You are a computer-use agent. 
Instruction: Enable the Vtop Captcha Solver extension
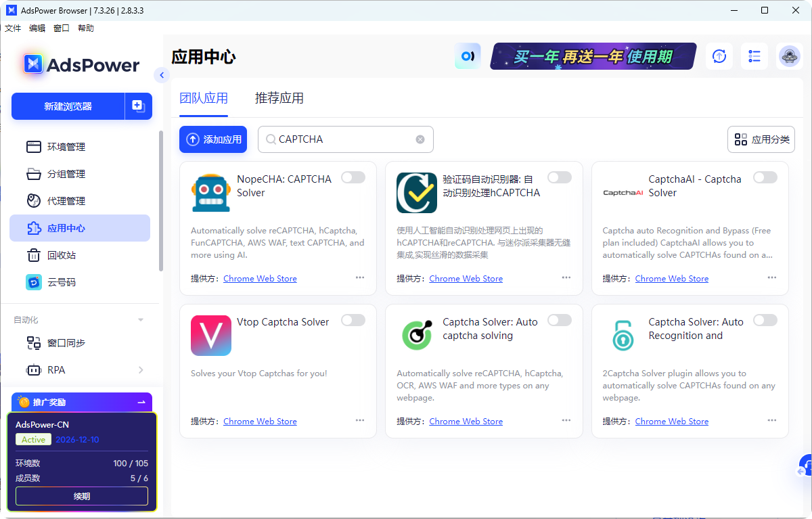tap(353, 319)
